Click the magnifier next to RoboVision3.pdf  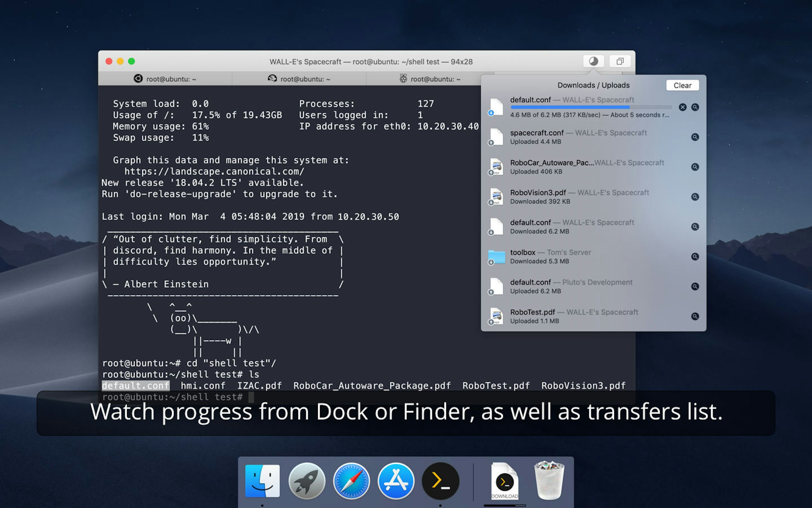(695, 197)
